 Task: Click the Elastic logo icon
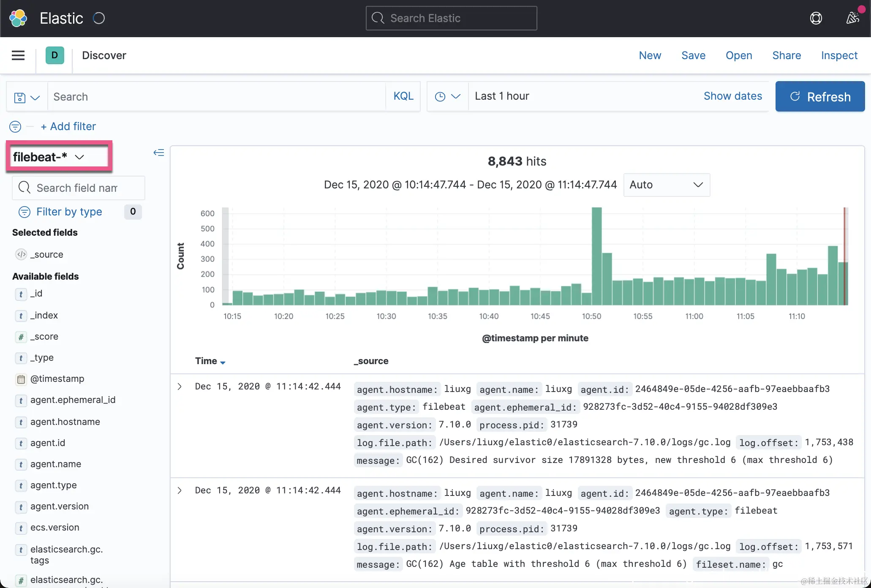18,18
